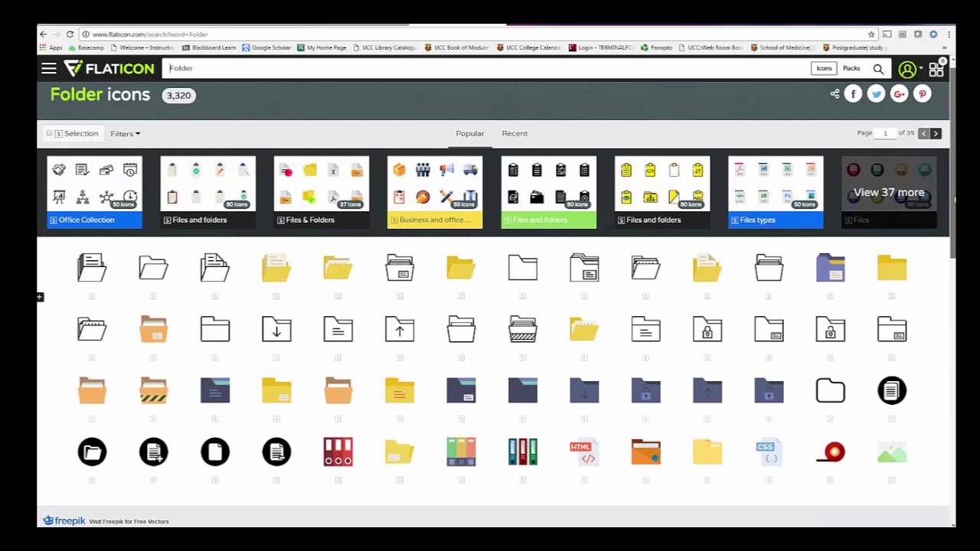
Task: Share the Folder icons page on Twitter
Action: coord(876,93)
